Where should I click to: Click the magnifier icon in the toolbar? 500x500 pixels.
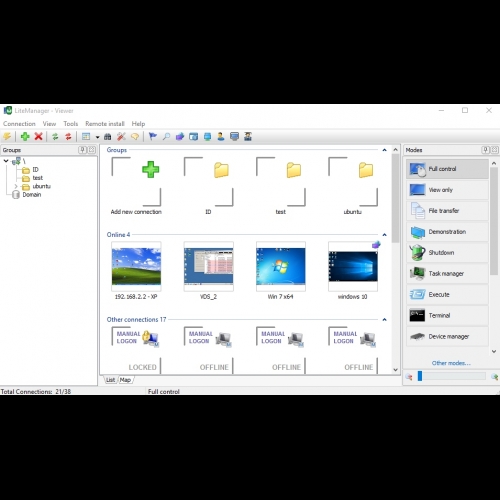tap(166, 136)
